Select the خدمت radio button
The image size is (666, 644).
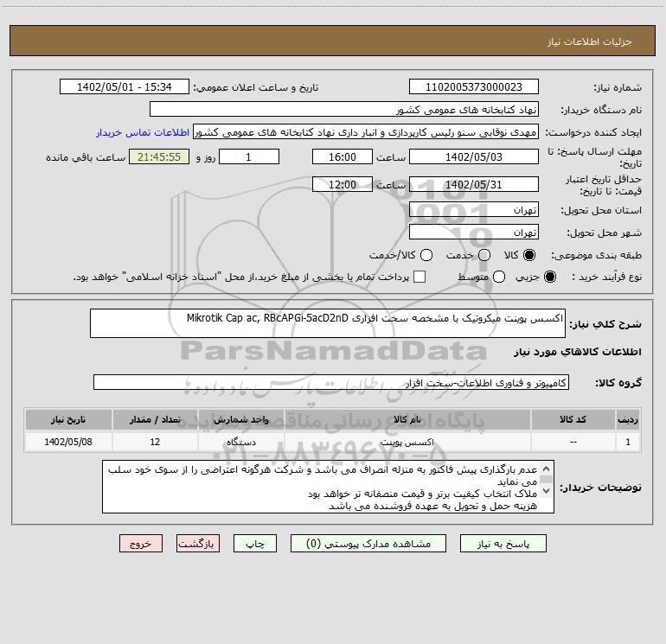click(x=483, y=255)
